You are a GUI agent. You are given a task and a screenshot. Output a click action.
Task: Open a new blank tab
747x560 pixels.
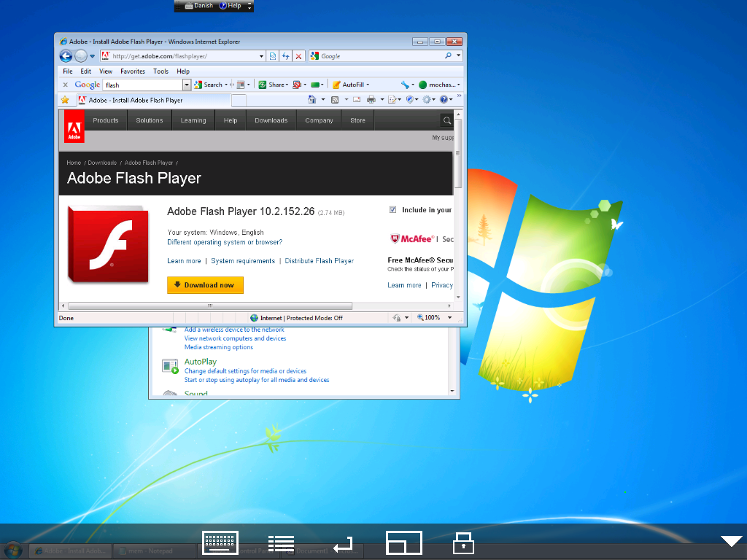[239, 101]
